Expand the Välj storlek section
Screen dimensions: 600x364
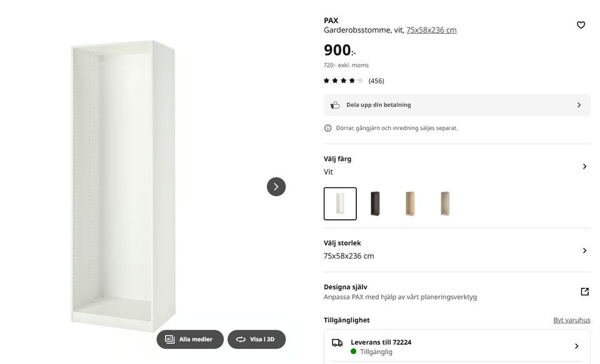584,250
